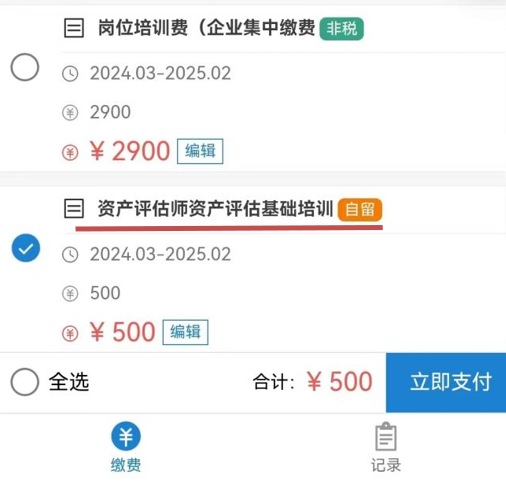This screenshot has height=485, width=506.
Task: Toggle the 全选 select-all circle
Action: [x=25, y=382]
